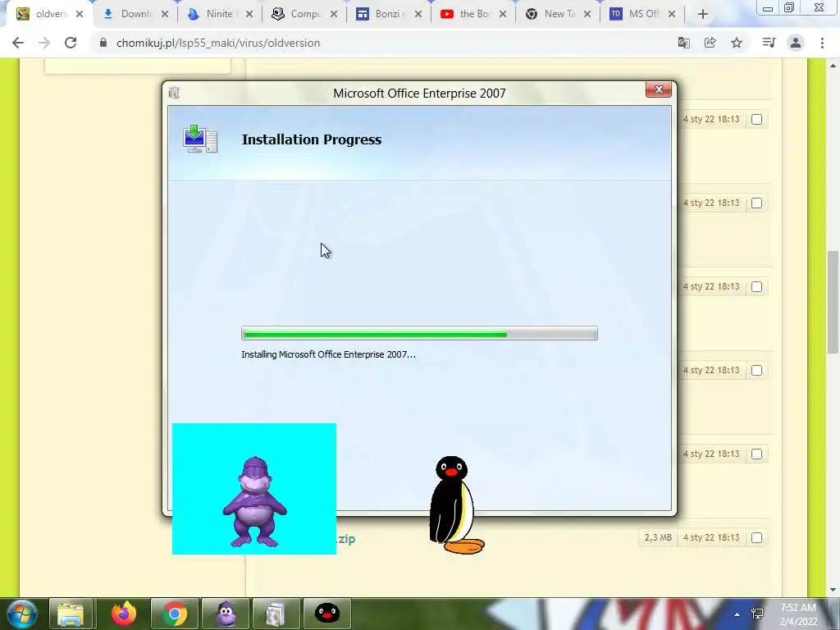Viewport: 840px width, 630px height.
Task: Click the installer title bar icon
Action: coord(174,93)
